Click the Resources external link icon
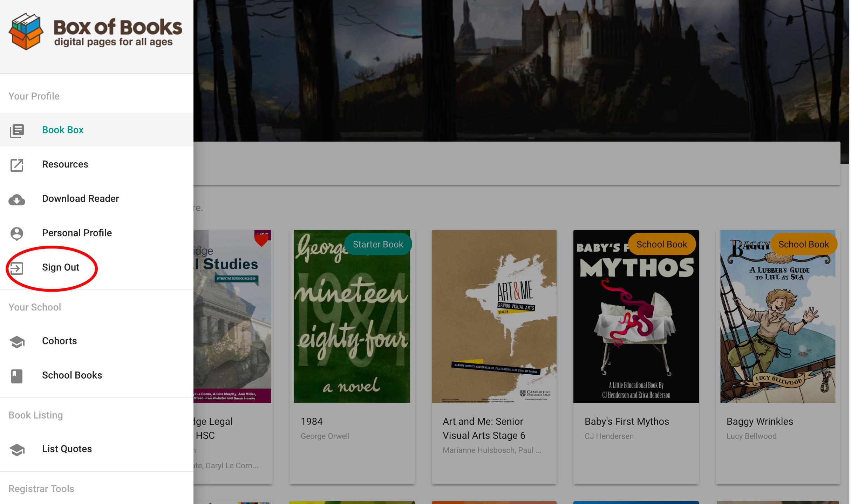The width and height of the screenshot is (851, 504). tap(17, 165)
